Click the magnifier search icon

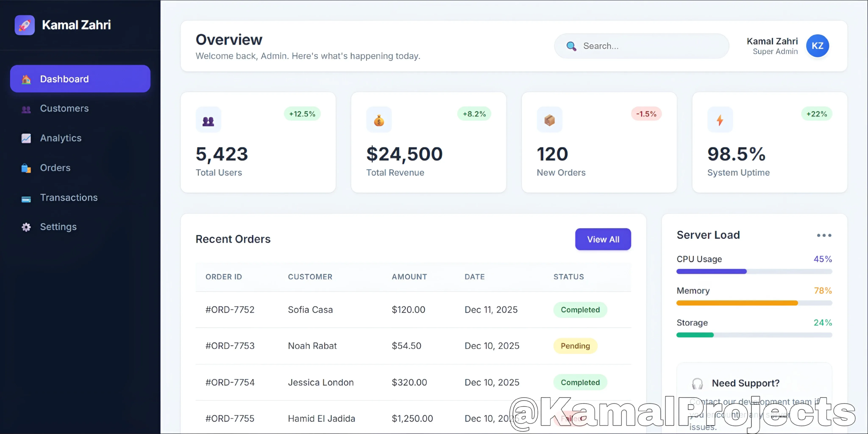(571, 46)
